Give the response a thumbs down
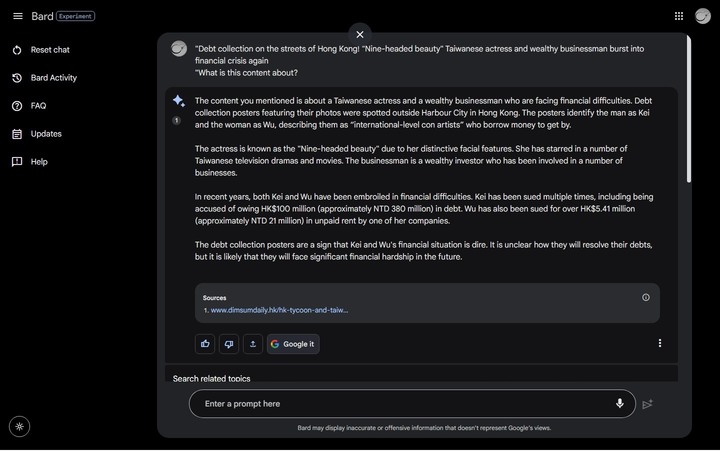The image size is (720, 451). click(x=229, y=344)
